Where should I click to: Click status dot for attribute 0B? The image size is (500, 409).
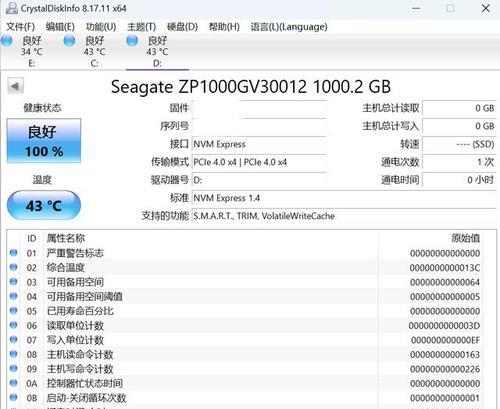pos(14,397)
